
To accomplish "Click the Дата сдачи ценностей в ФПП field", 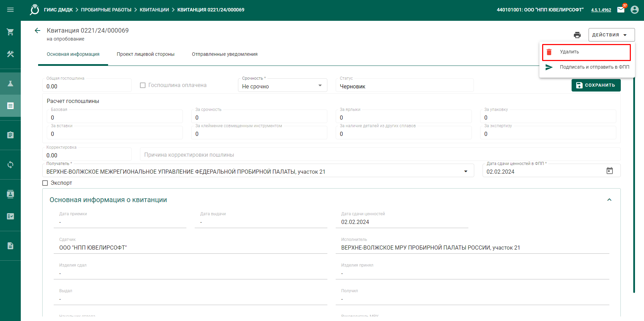I will (552, 171).
